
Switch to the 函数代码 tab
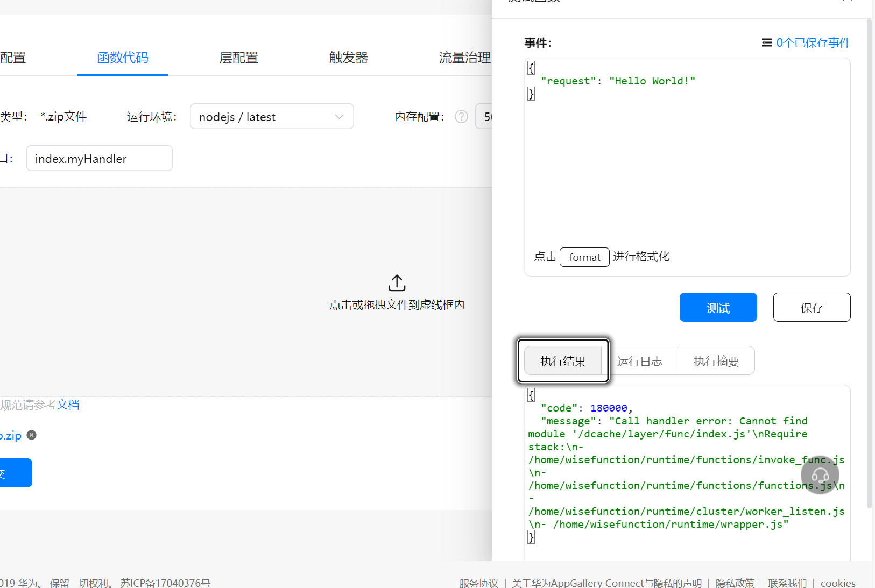coord(123,58)
